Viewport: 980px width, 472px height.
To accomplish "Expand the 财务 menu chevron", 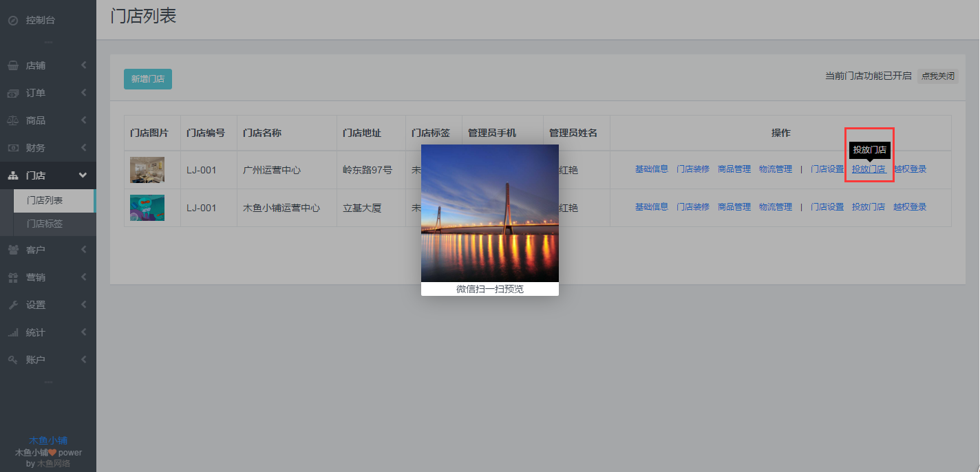I will pos(83,148).
